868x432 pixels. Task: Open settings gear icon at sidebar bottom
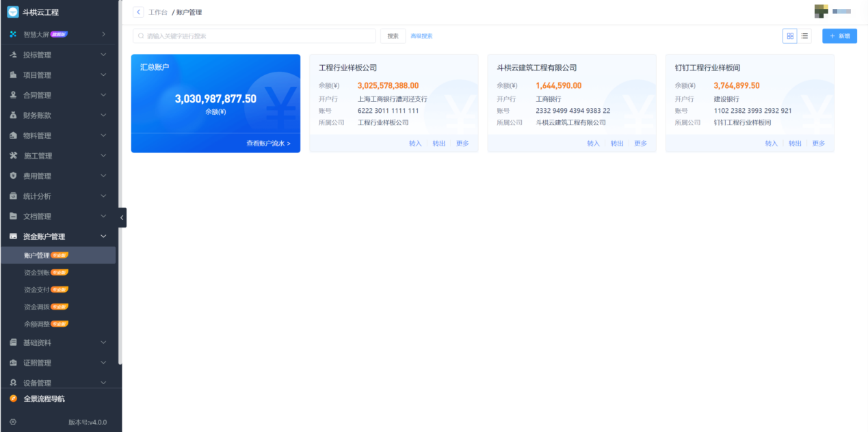13,422
